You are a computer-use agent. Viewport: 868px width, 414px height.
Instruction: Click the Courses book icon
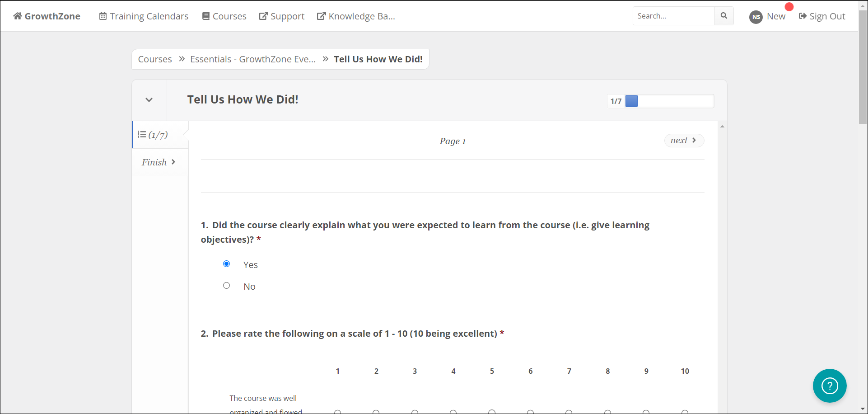(206, 16)
